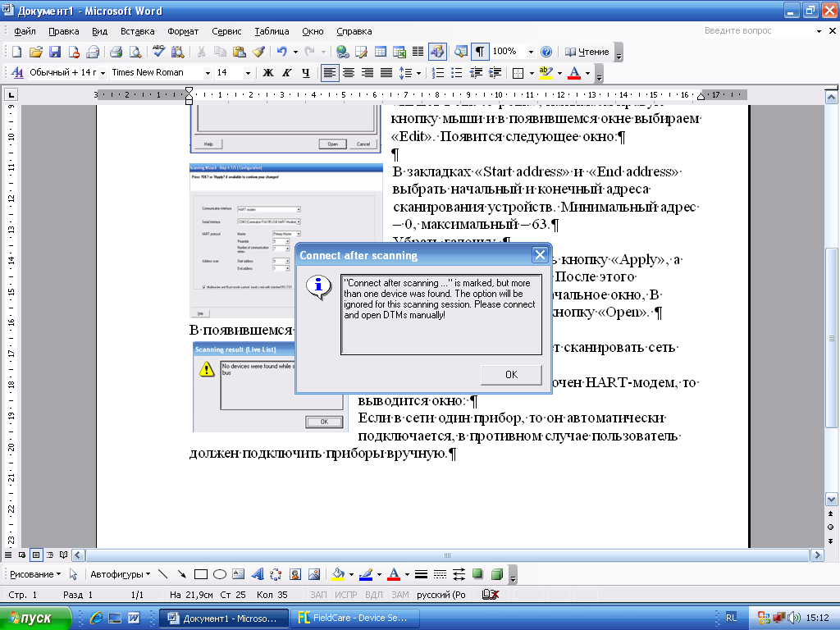Screen dimensions: 840x630
Task: Open the Файл menu
Action: coord(25,31)
